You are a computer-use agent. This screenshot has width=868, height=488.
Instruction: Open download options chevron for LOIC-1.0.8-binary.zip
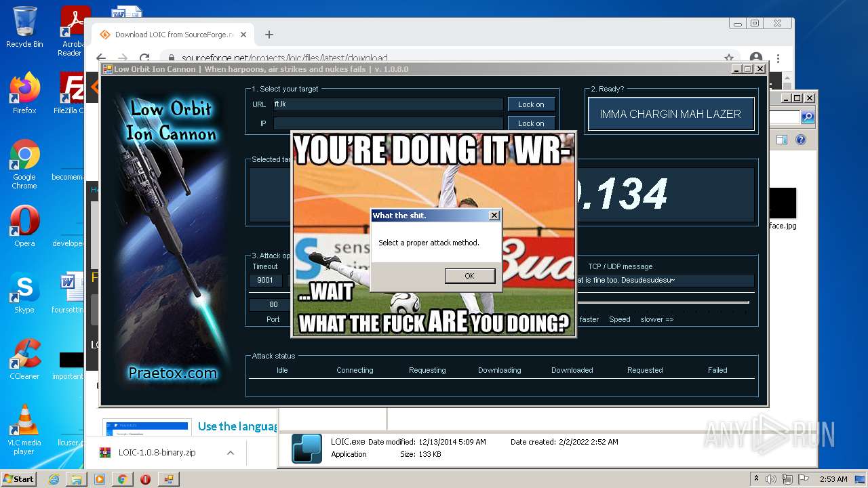(x=231, y=453)
